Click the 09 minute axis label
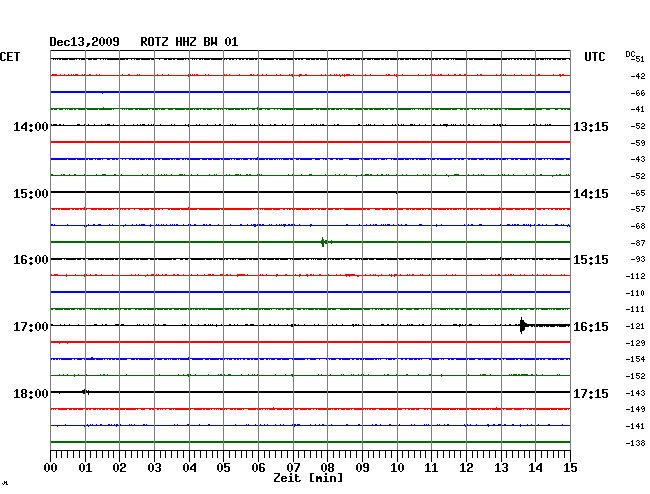Screen dimensions: 650x494 tap(362, 467)
